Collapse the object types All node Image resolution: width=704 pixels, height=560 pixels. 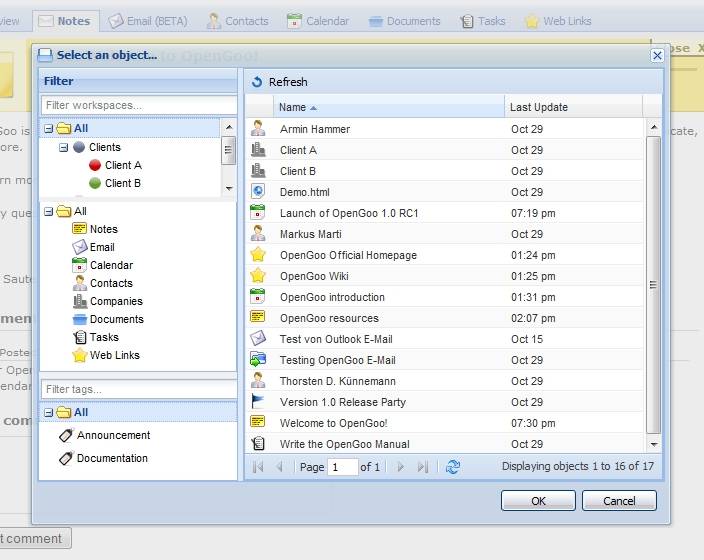coord(48,212)
